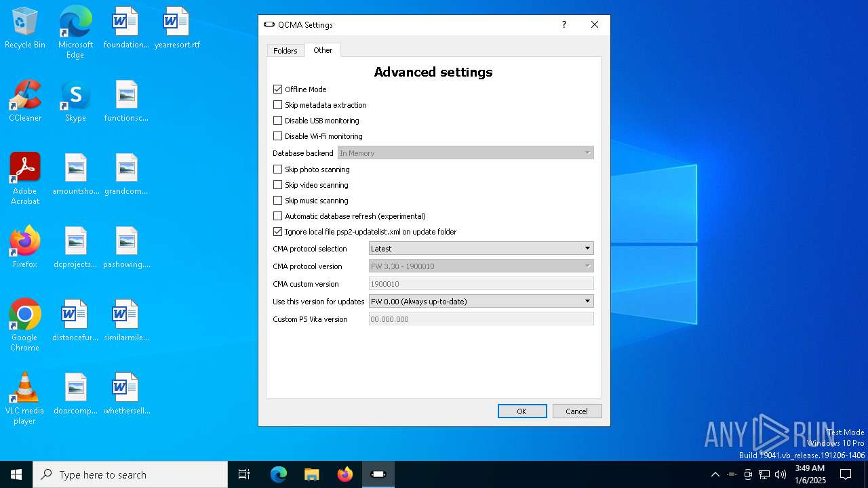Select the Other tab
Viewport: 868px width, 488px height.
(x=323, y=50)
